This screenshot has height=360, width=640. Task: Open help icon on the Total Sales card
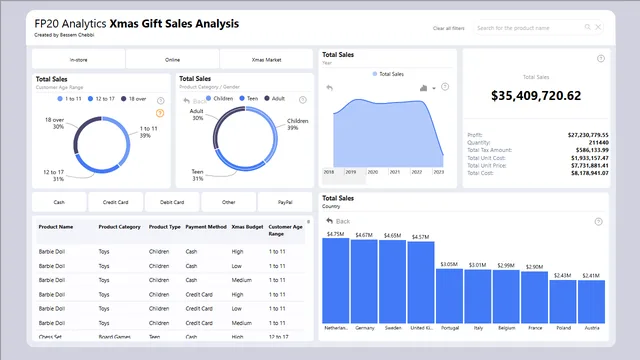[x=601, y=59]
